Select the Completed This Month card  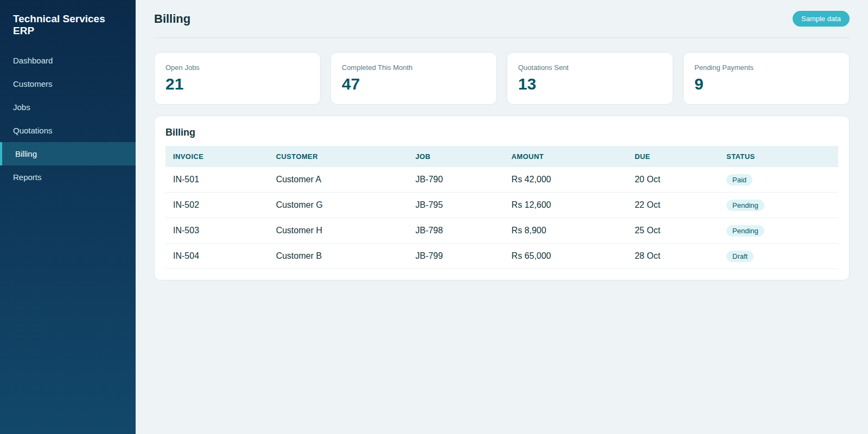[x=413, y=79]
